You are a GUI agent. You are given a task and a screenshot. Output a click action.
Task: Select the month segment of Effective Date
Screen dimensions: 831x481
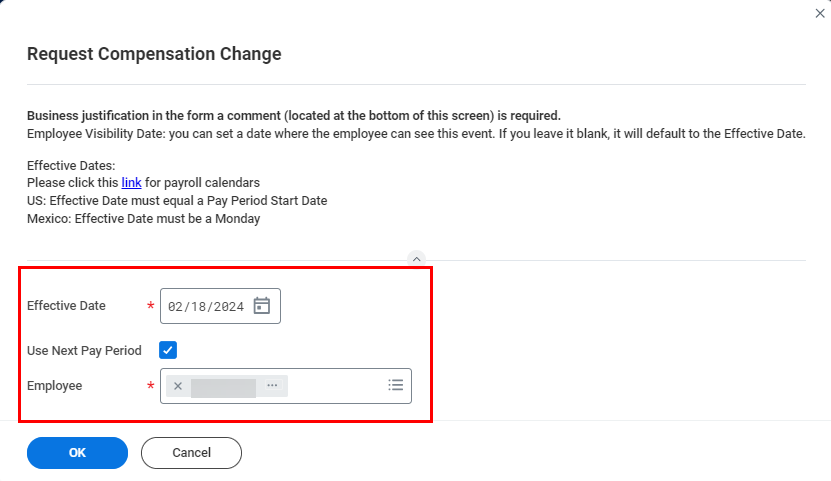click(175, 307)
